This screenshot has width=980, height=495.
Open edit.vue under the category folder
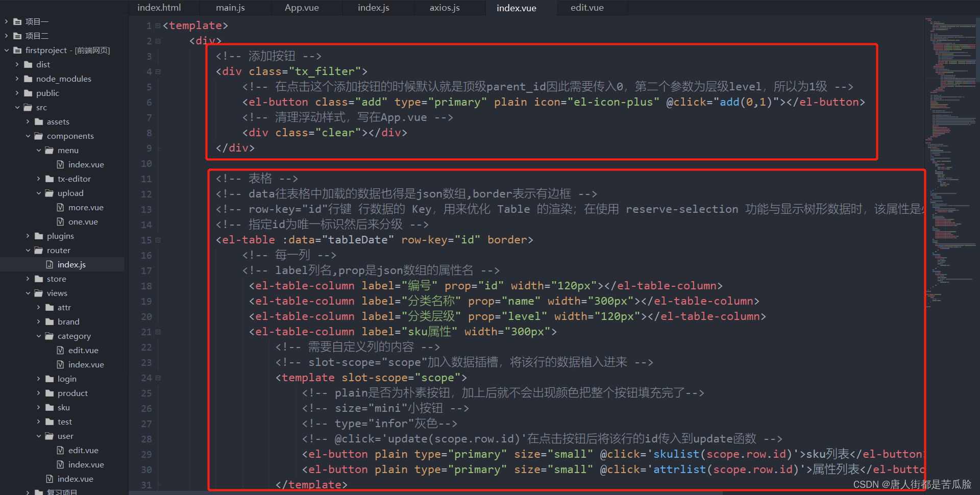tap(83, 350)
